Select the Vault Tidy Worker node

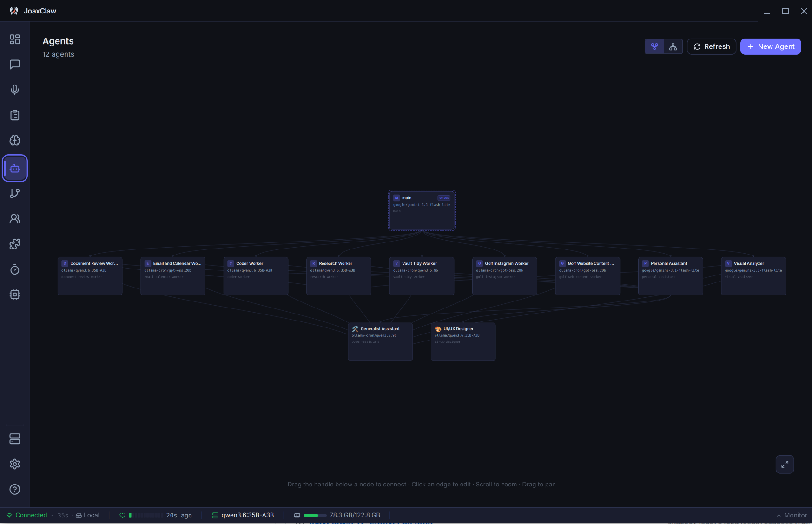422,276
